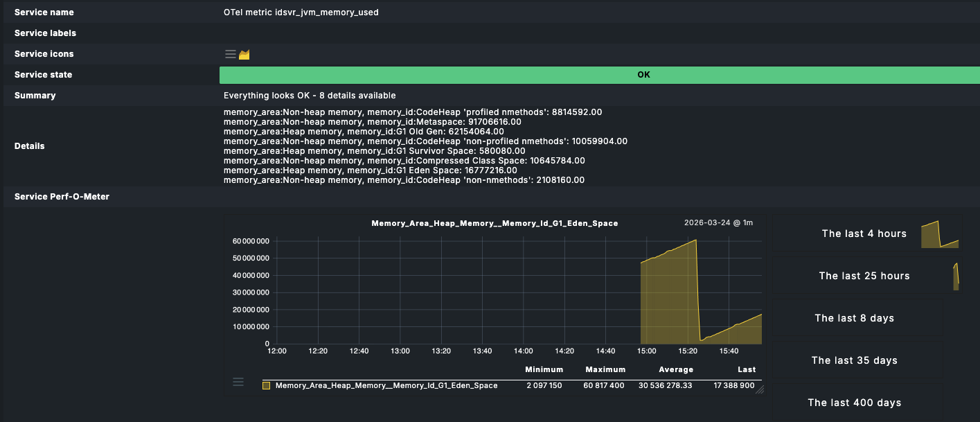Screen dimensions: 980x422
Task: Open the graph options menu below the chart
Action: [x=238, y=382]
